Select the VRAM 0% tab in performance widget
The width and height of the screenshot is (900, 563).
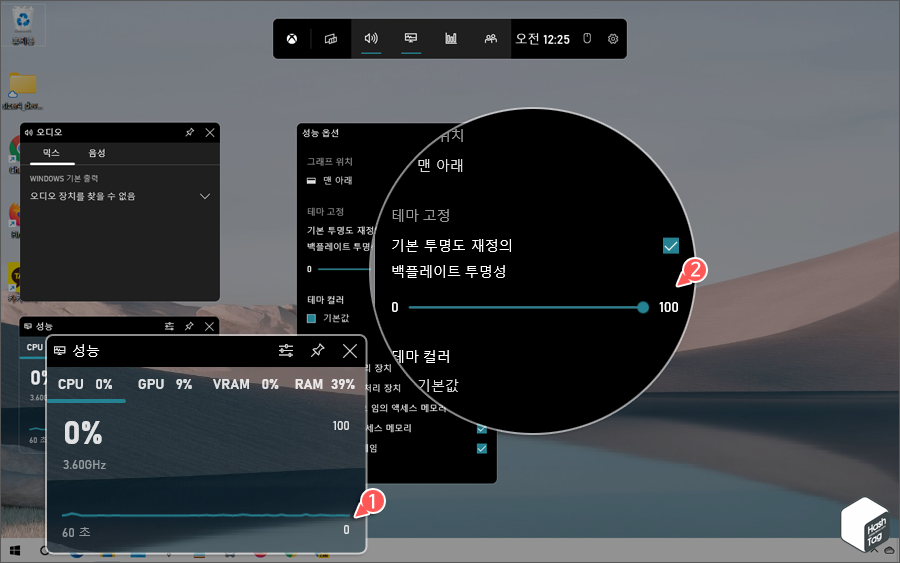point(246,384)
